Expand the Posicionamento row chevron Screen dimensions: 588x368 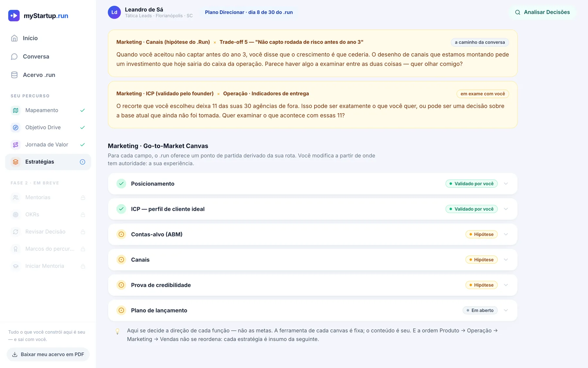click(506, 184)
